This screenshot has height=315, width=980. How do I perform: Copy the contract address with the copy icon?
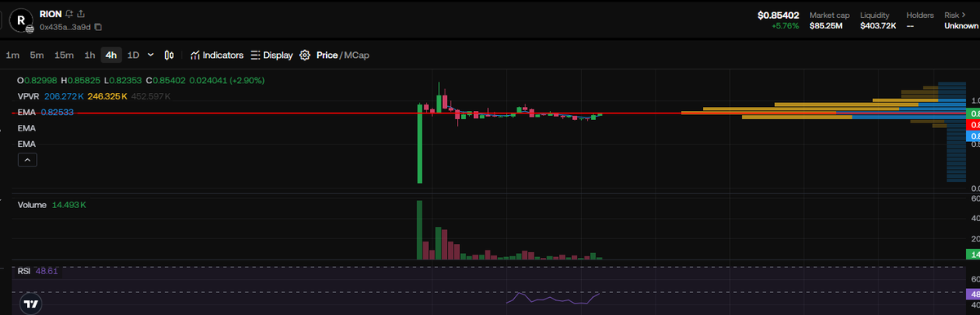tap(98, 27)
